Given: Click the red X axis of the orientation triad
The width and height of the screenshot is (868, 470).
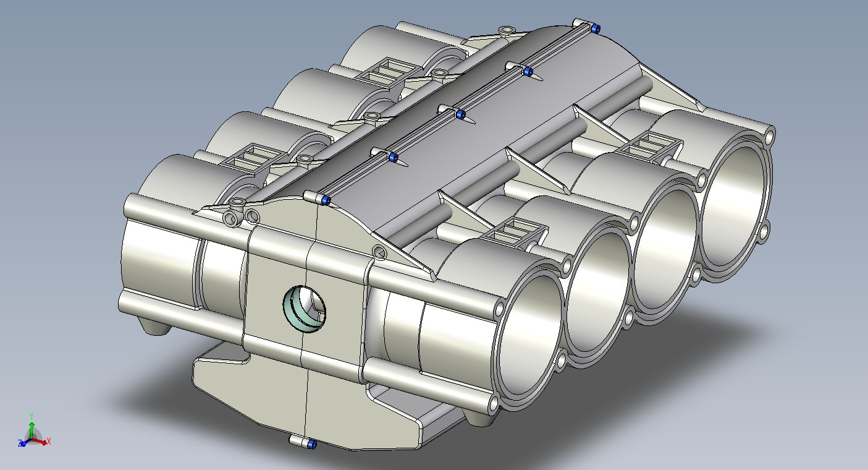Looking at the screenshot, I should [41, 440].
